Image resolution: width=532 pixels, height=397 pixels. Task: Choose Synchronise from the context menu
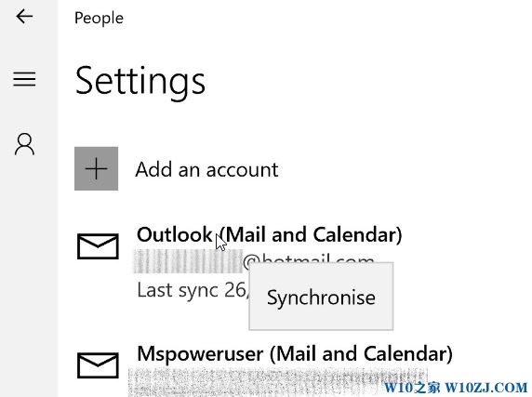coord(321,296)
